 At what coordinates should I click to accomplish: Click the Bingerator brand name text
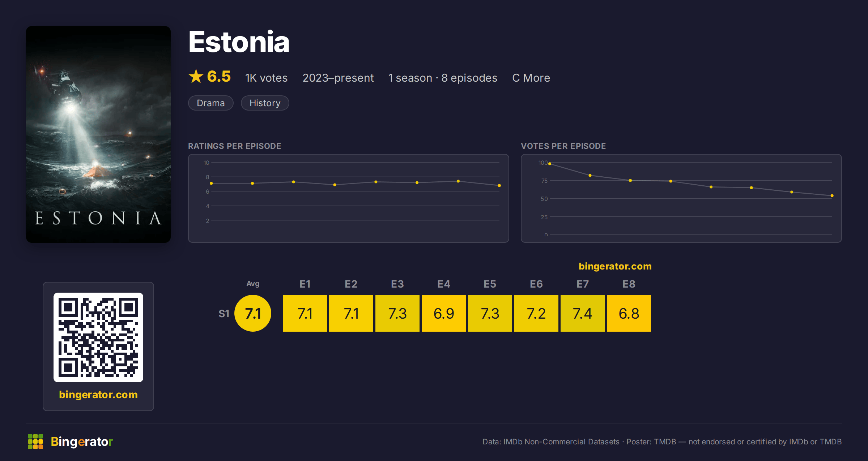[82, 441]
